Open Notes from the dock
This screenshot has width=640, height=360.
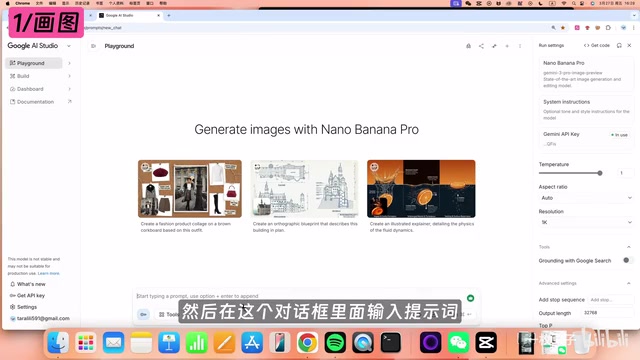pyautogui.click(x=141, y=342)
